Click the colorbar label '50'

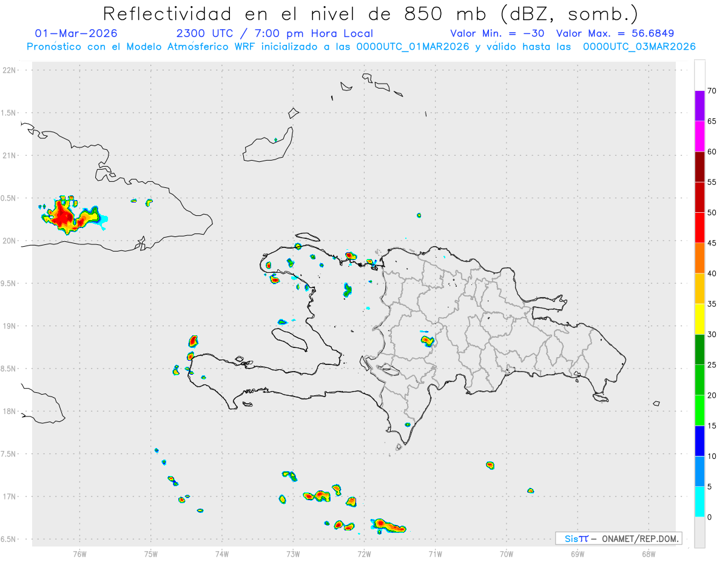click(712, 212)
